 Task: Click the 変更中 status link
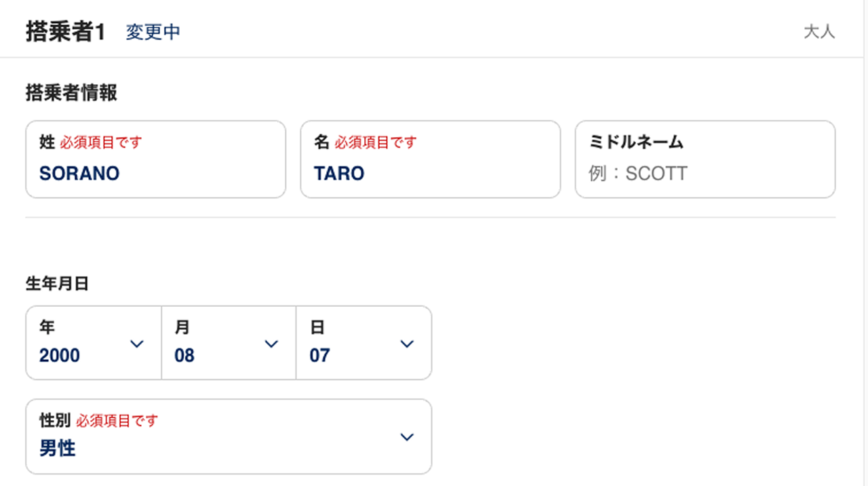click(153, 32)
